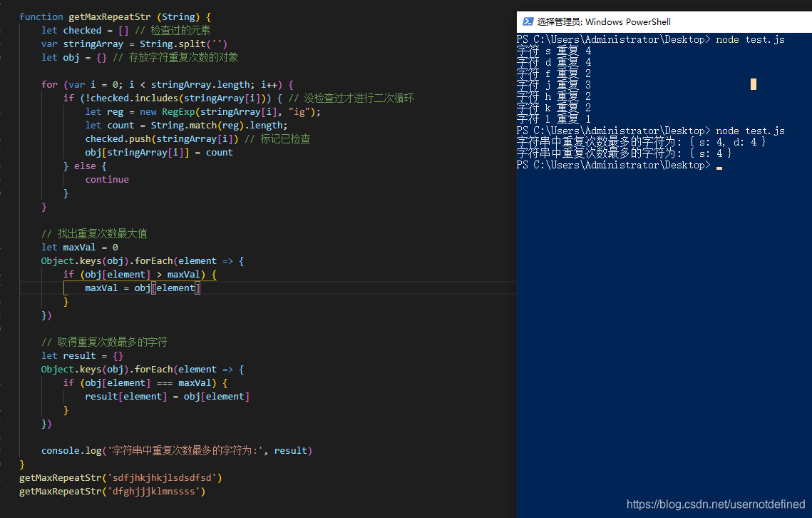
Task: Click the 'obj[stringArray[i]] = count' line
Action: pyautogui.click(x=159, y=153)
